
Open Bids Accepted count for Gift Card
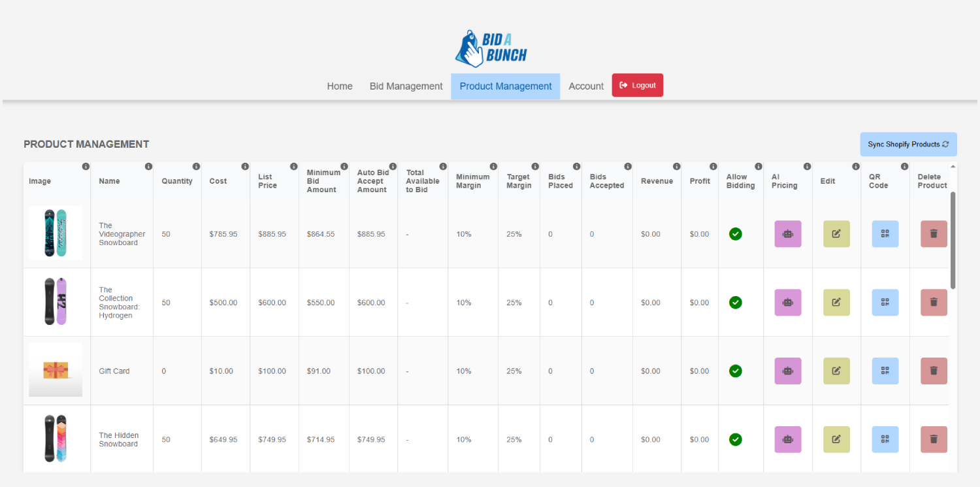pos(591,371)
